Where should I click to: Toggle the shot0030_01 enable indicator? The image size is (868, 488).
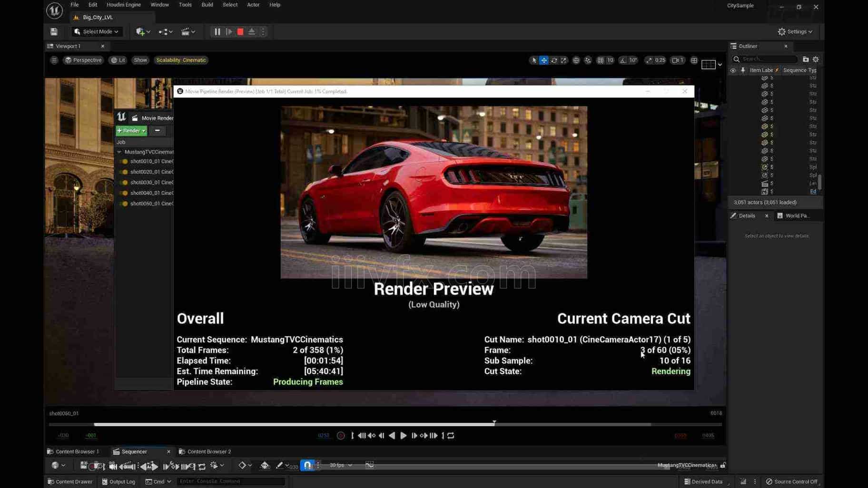125,183
